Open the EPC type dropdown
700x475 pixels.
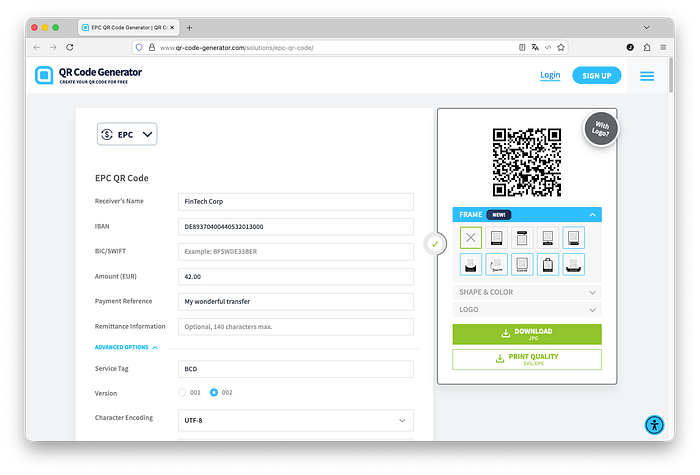coord(127,134)
